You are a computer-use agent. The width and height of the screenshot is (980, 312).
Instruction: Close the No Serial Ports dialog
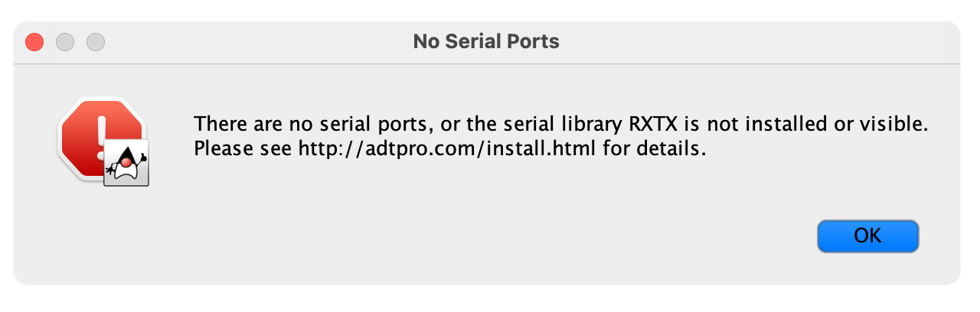tap(34, 42)
